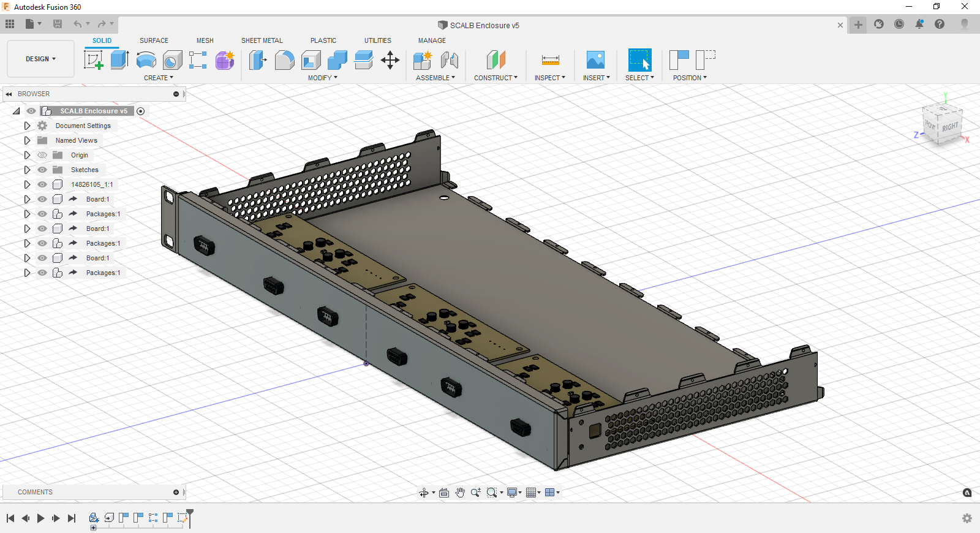Toggle visibility of SCALB Enclosure v5
Screen dimensions: 980x533
31,111
